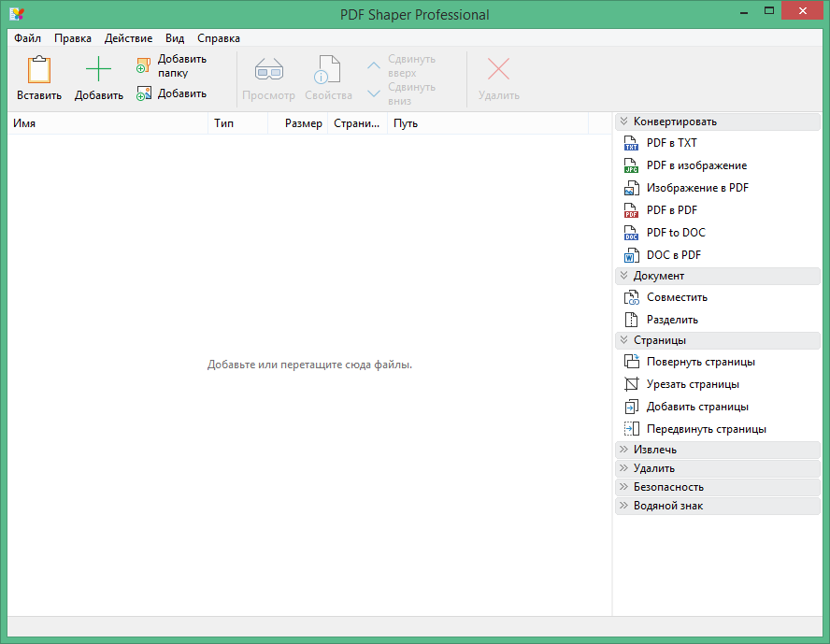The width and height of the screenshot is (830, 644).
Task: Sort by the Тип column header
Action: coord(237,123)
